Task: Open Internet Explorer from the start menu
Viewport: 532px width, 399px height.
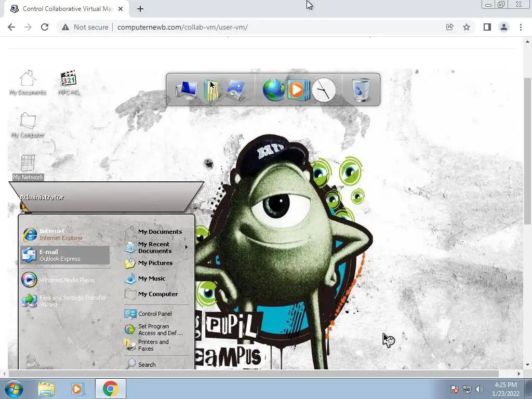Action: click(x=64, y=234)
